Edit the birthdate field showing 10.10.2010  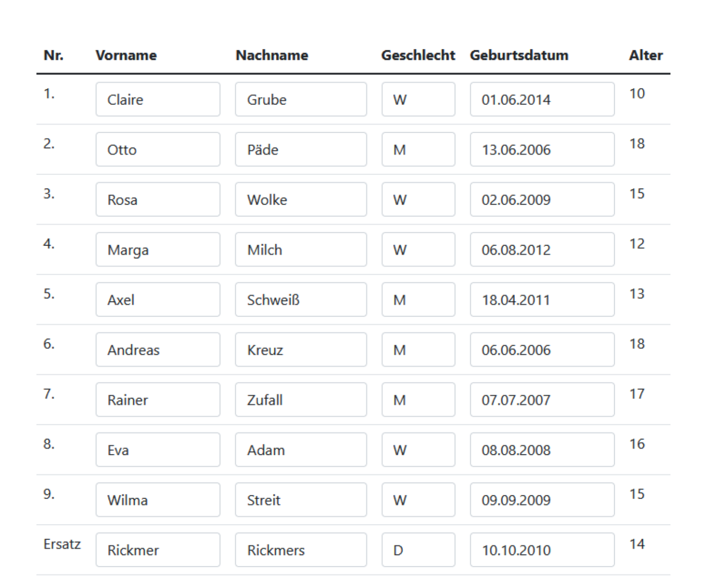click(x=542, y=550)
